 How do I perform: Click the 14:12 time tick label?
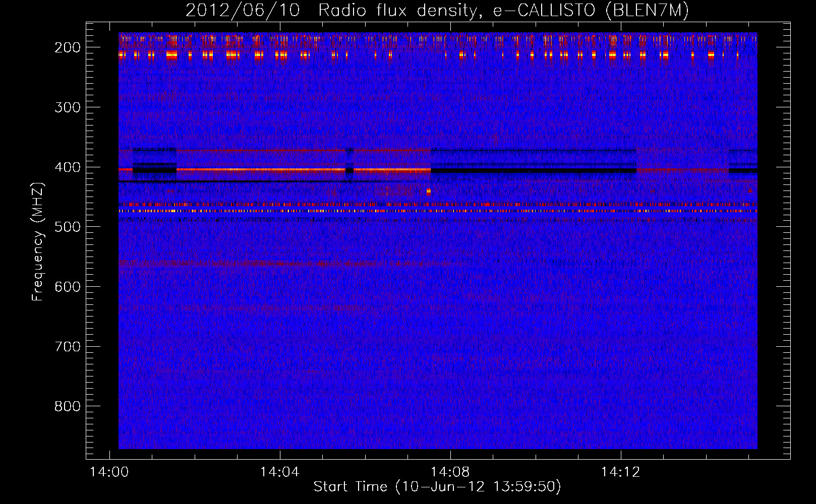coord(621,472)
